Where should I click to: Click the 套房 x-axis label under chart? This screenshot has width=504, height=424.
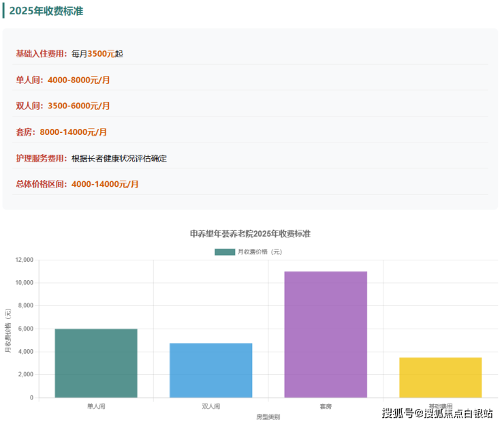tap(326, 406)
